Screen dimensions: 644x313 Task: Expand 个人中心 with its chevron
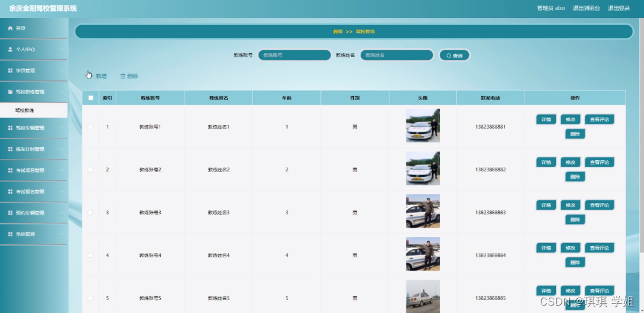61,49
